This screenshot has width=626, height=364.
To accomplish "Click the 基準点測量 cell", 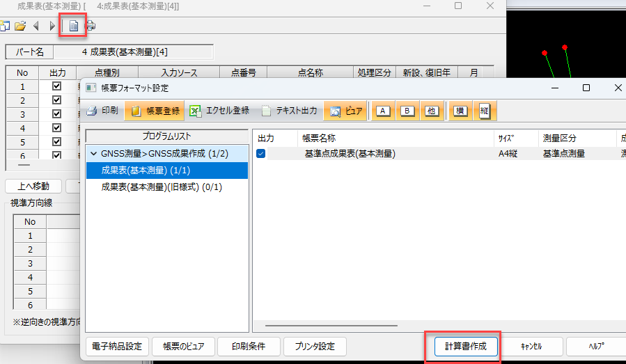I will click(x=564, y=154).
